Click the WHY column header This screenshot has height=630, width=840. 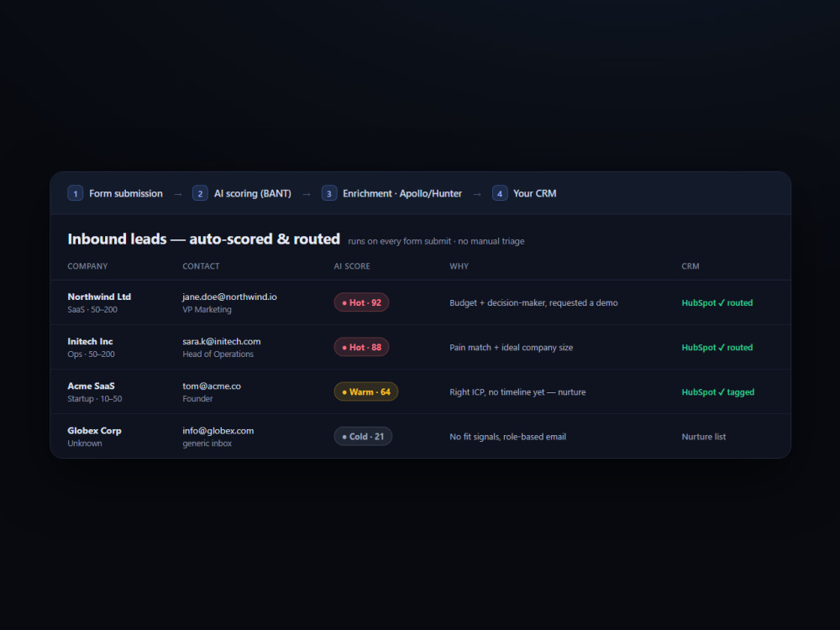pos(459,266)
